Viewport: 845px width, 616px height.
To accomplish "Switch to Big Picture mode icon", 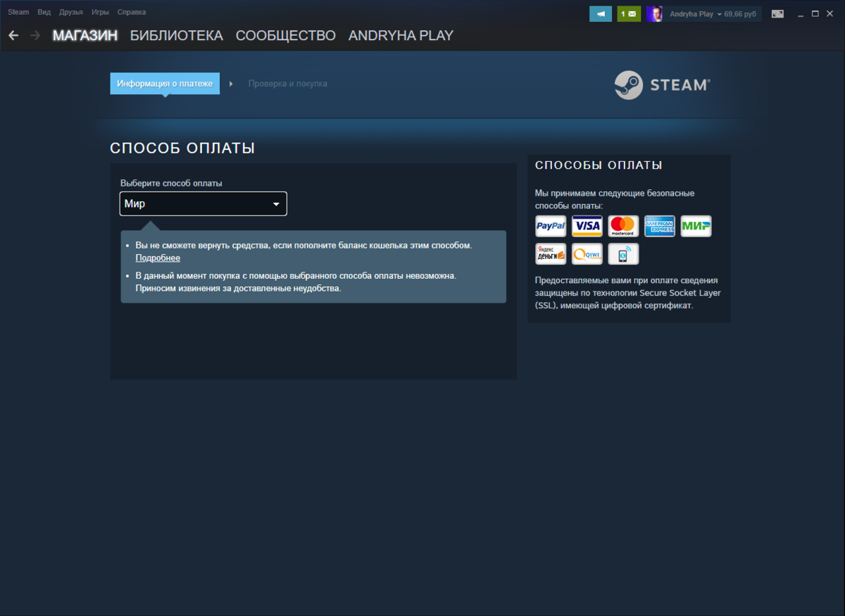I will [x=777, y=13].
